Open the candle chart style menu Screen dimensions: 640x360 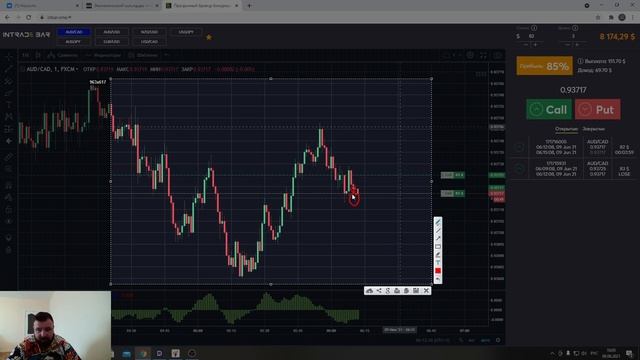[x=38, y=55]
